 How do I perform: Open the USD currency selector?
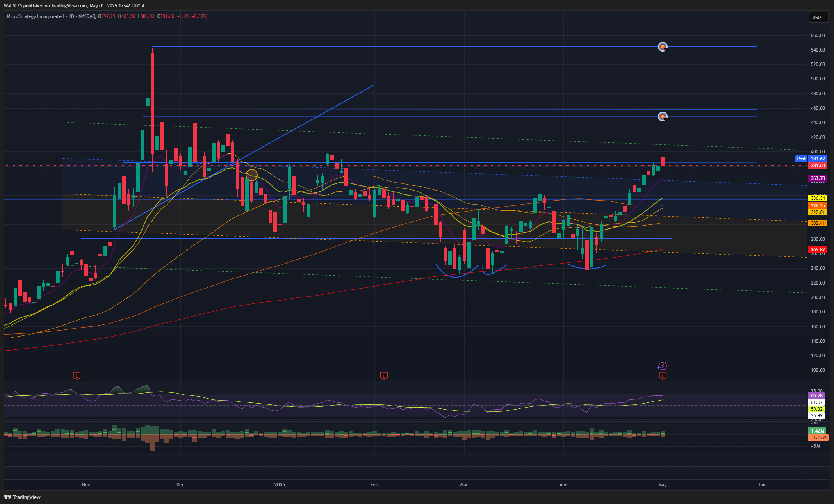(818, 17)
